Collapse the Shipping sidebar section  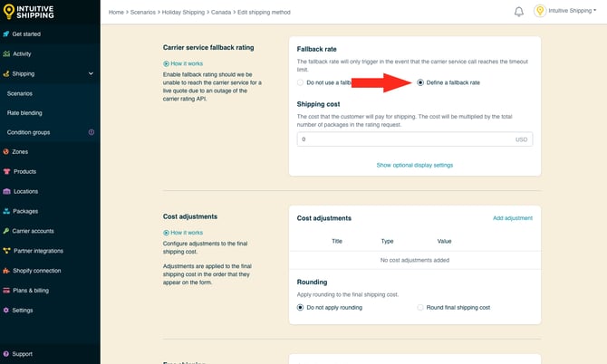tap(91, 73)
